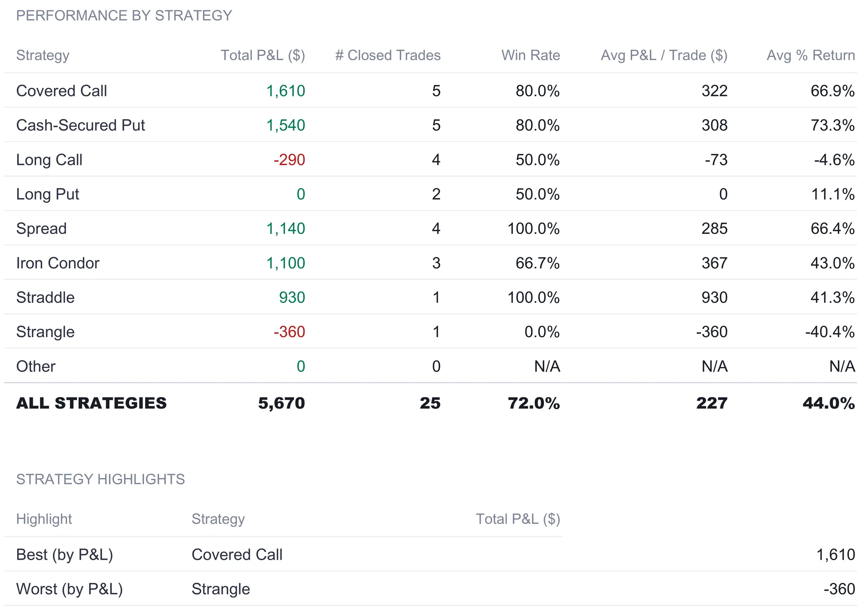
Task: Click the Long Call loss value -290
Action: tap(289, 160)
